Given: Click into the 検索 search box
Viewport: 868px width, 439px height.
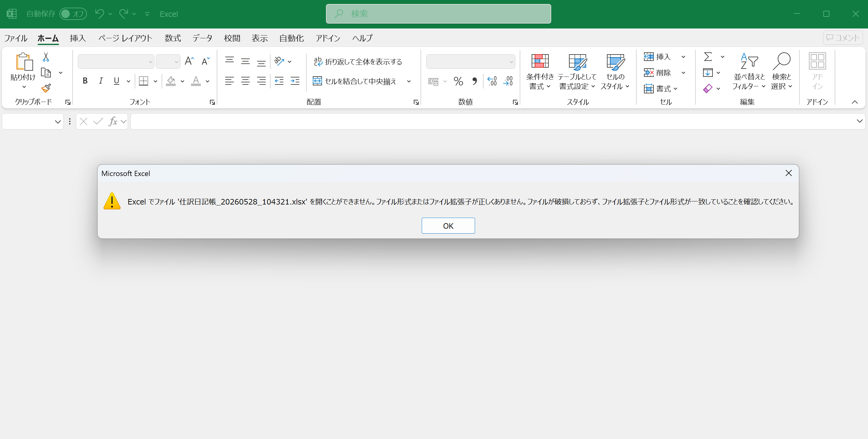Looking at the screenshot, I should coord(438,14).
